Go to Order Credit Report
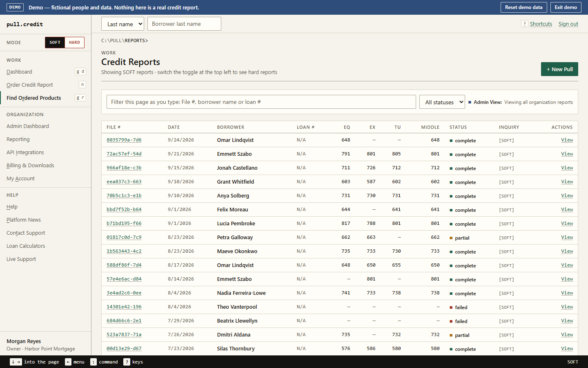The height and width of the screenshot is (368, 588). point(29,85)
